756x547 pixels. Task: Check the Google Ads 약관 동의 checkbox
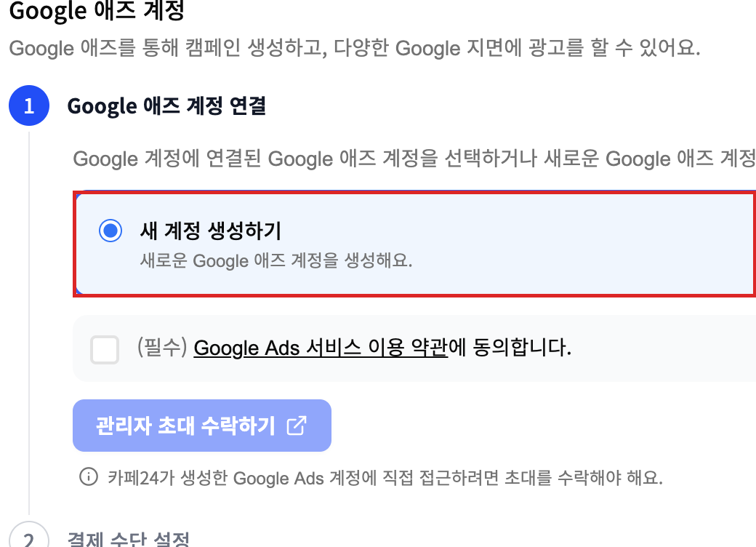105,349
